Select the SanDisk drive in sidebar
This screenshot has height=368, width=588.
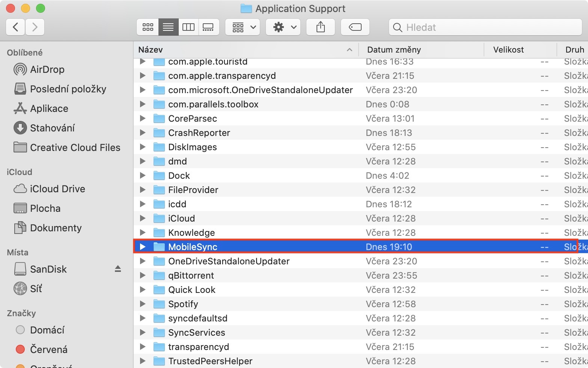click(x=40, y=269)
